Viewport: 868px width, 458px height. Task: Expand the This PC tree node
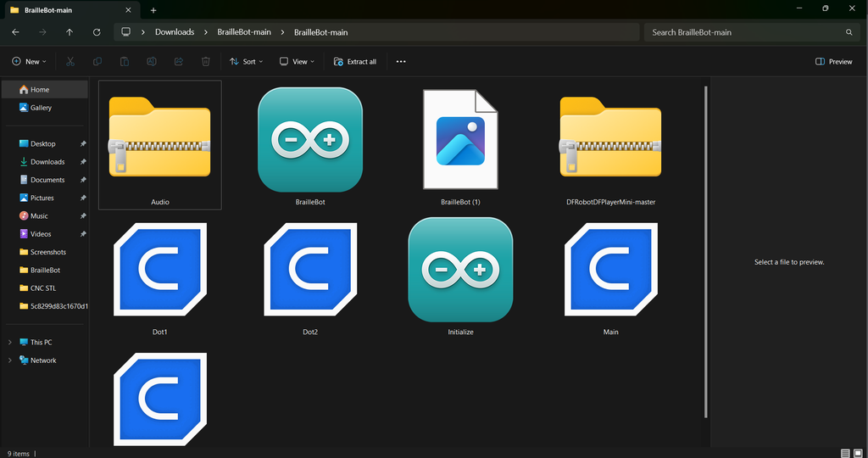(x=10, y=343)
